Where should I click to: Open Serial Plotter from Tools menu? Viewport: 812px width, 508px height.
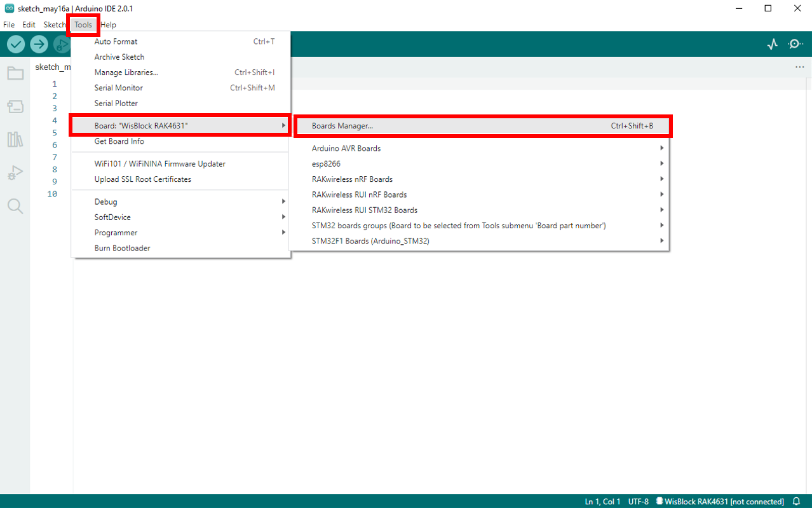181,103
